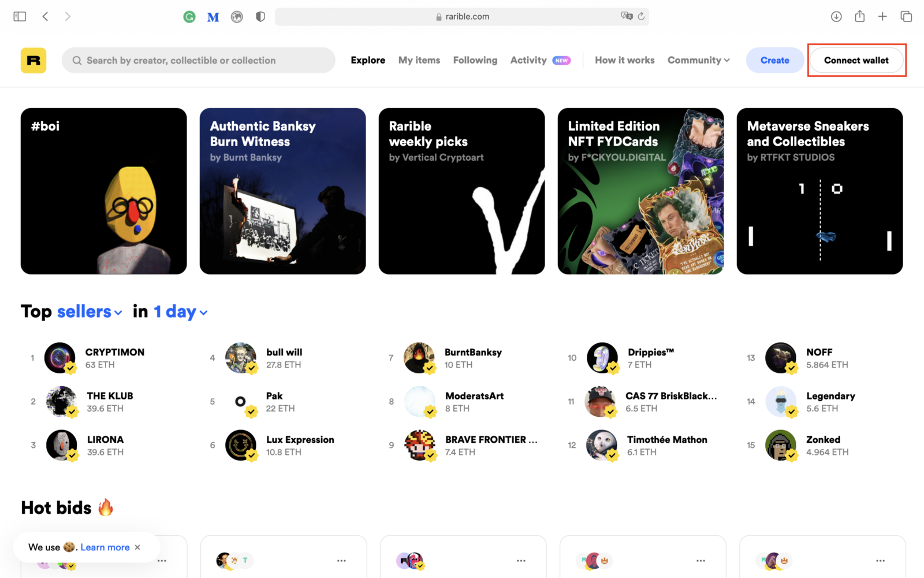Open ModeratsArt seller profile link
The image size is (924, 578).
[474, 396]
